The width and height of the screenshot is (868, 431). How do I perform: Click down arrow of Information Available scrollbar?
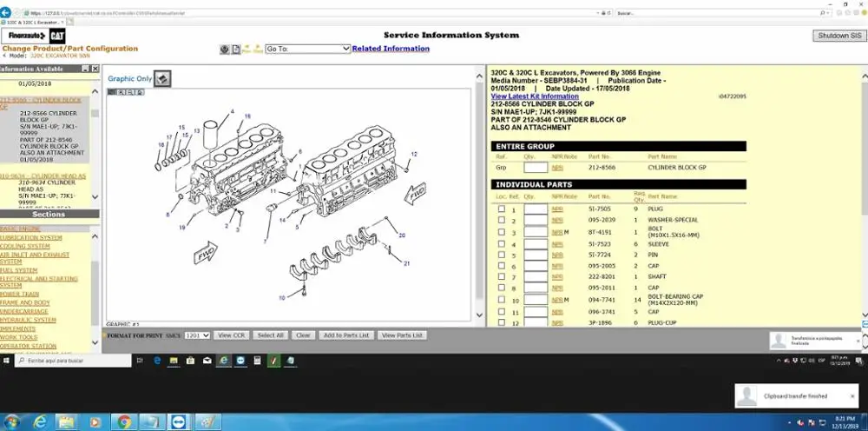click(95, 196)
